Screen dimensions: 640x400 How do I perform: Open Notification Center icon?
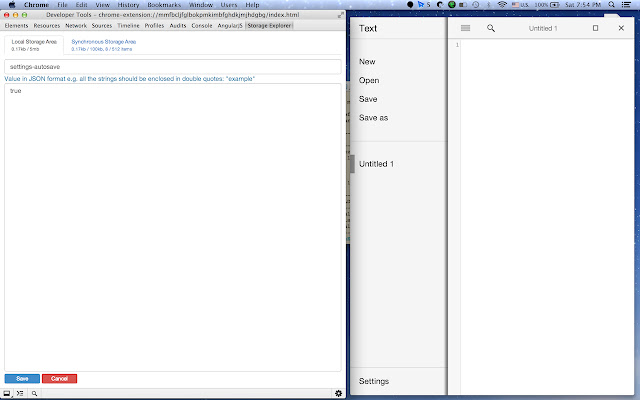coord(626,4)
